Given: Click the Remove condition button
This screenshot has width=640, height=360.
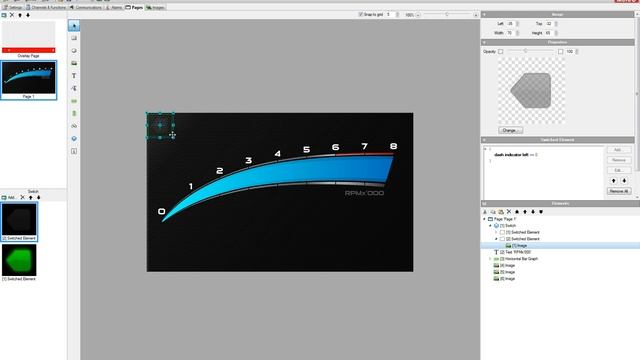Looking at the screenshot, I should coord(618,160).
